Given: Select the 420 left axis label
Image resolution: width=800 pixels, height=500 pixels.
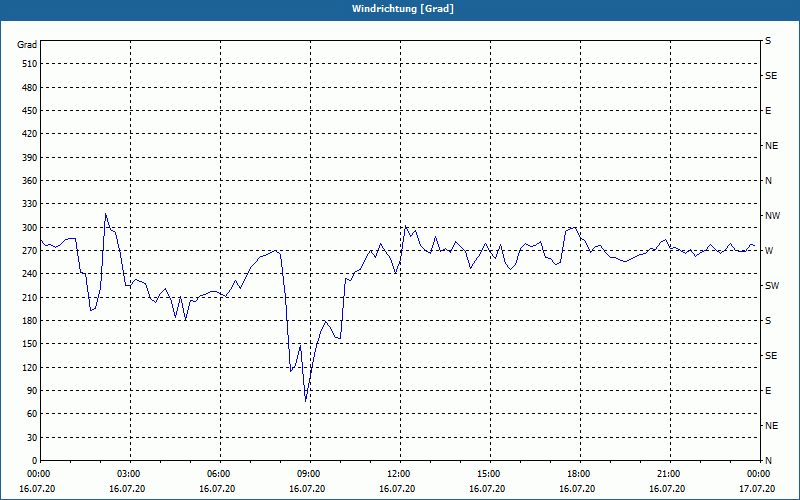Looking at the screenshot, I should 30,134.
